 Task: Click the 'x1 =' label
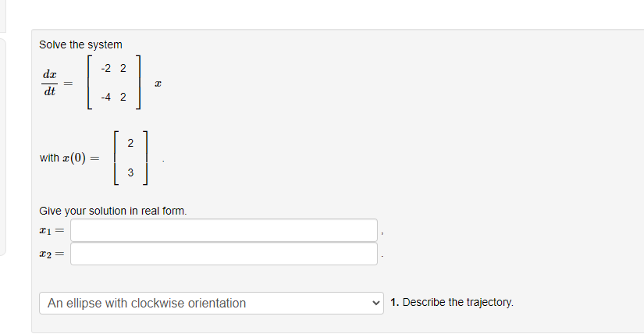(52, 230)
